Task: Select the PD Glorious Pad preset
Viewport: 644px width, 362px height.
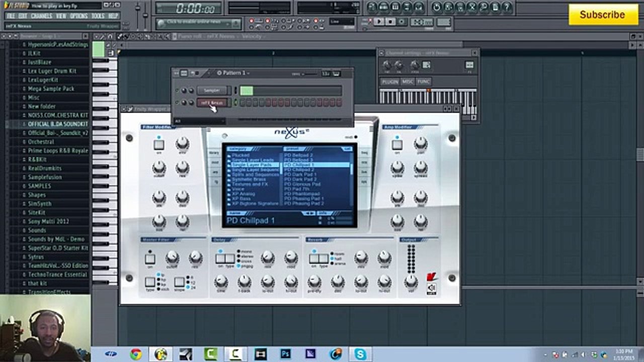Action: click(302, 184)
